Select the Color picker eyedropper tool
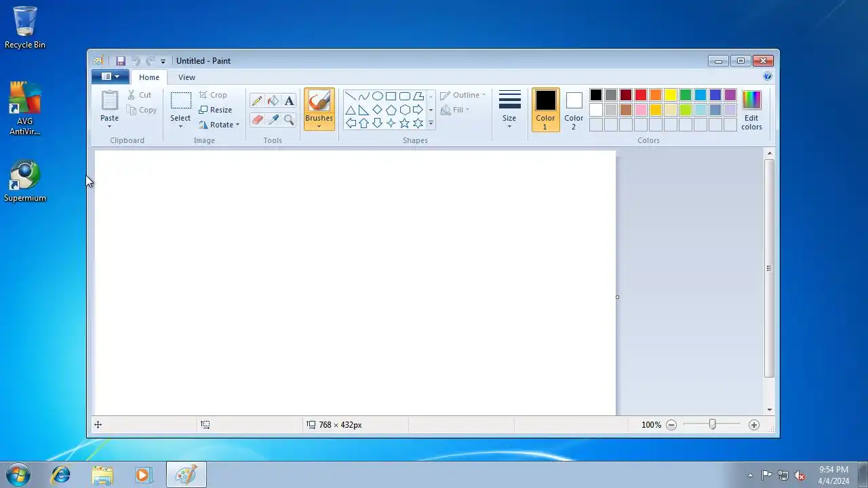This screenshot has width=868, height=488. [273, 120]
